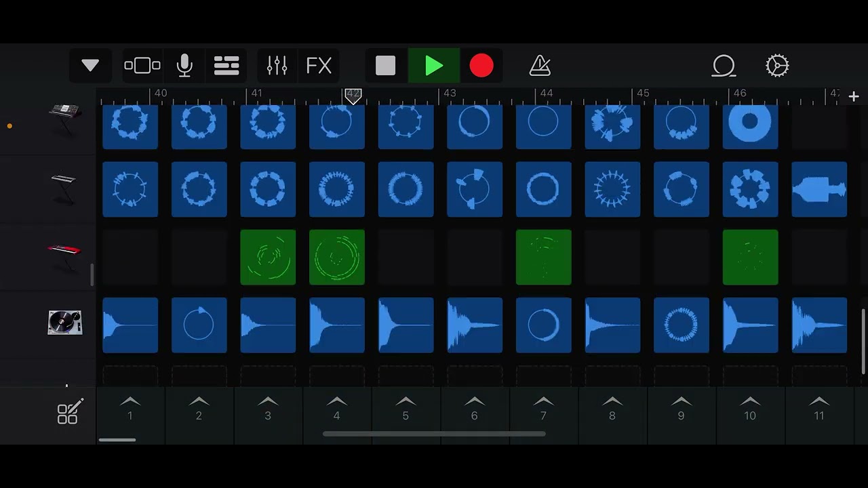The width and height of the screenshot is (868, 488).
Task: Click ruler at bar 44
Action: 547,94
